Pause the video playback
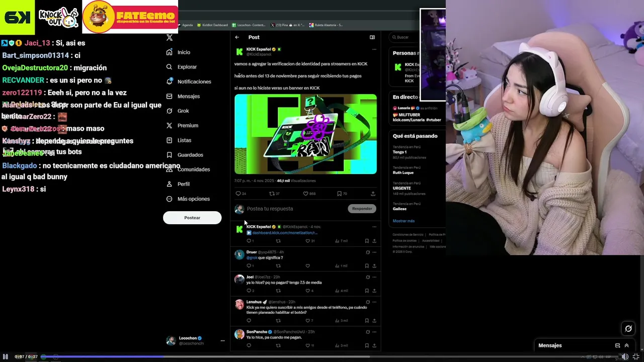Image resolution: width=644 pixels, height=362 pixels. (x=6, y=356)
